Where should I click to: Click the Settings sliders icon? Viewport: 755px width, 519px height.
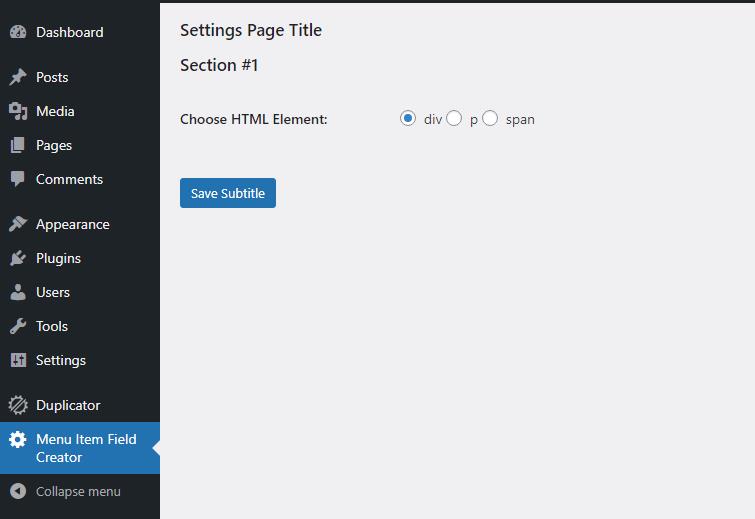click(x=18, y=360)
